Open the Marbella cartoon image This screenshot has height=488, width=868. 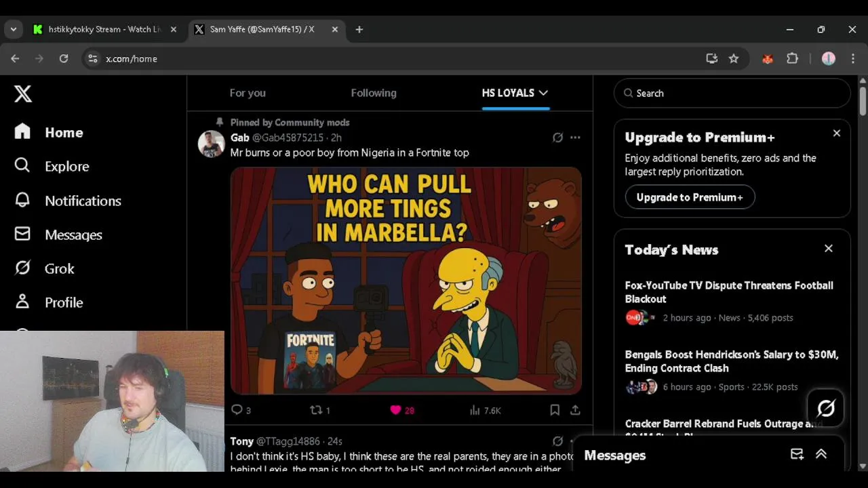(406, 281)
